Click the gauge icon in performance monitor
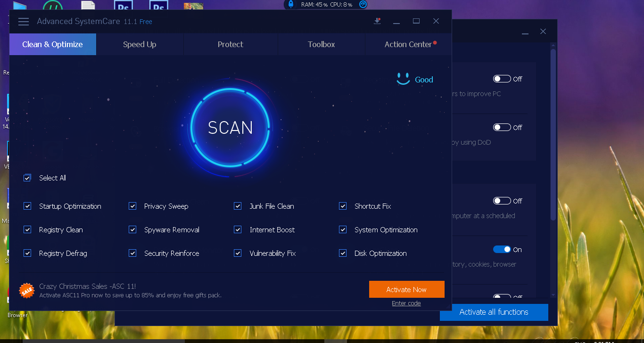Viewport: 644px width, 343px height. click(x=363, y=4)
